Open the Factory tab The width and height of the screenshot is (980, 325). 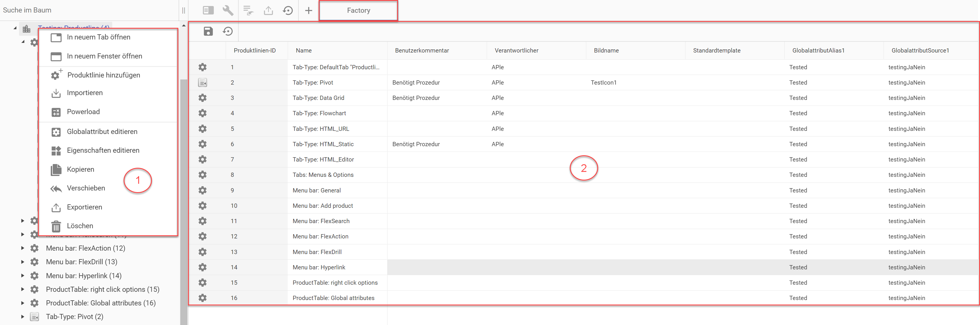pyautogui.click(x=358, y=10)
